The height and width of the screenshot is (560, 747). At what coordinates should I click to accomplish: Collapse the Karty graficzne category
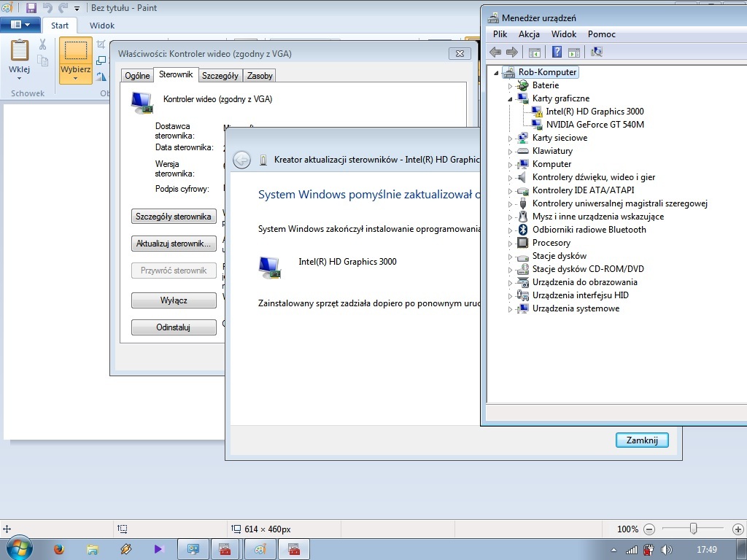point(510,99)
